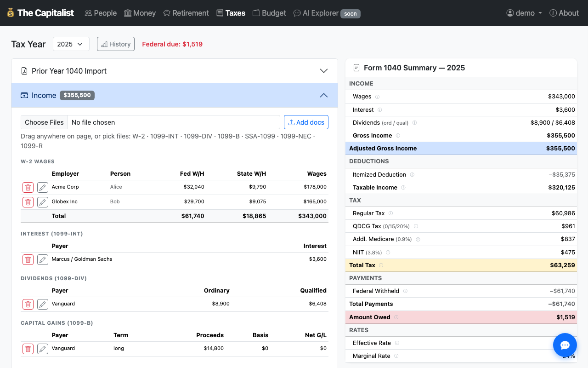
Task: View the Itemized Deduction info icon
Action: (412, 175)
